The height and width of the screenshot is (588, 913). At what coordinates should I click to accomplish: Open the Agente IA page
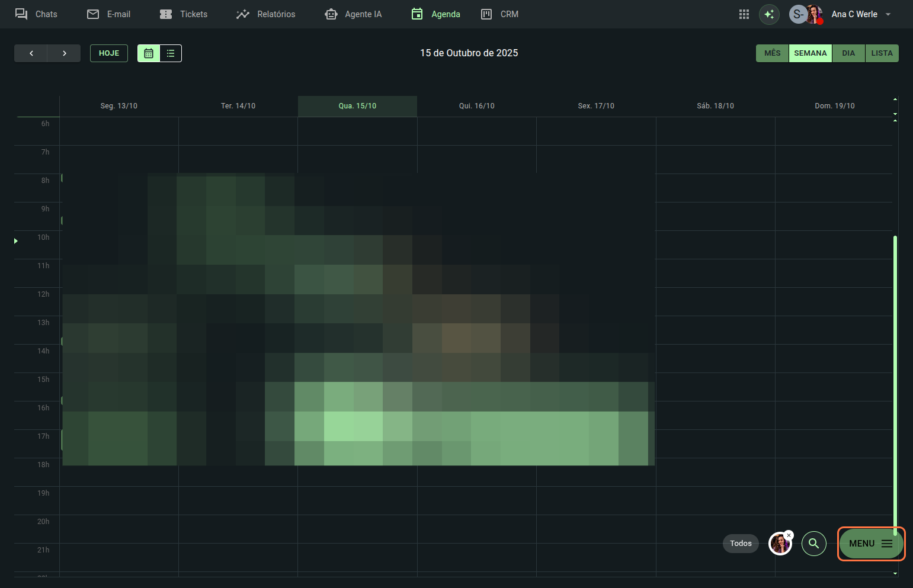click(353, 14)
